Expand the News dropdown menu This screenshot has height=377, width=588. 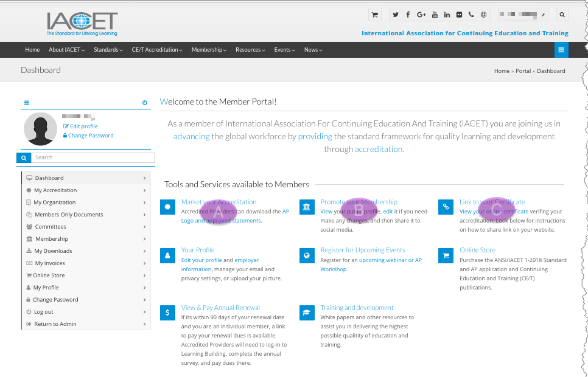313,50
